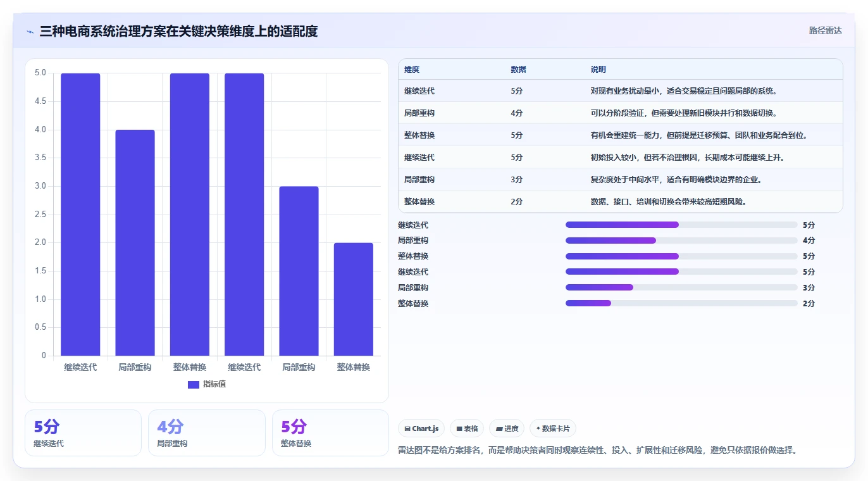Screen dimensions: 868x481
Task: Click the 数据 table column header
Action: click(518, 70)
